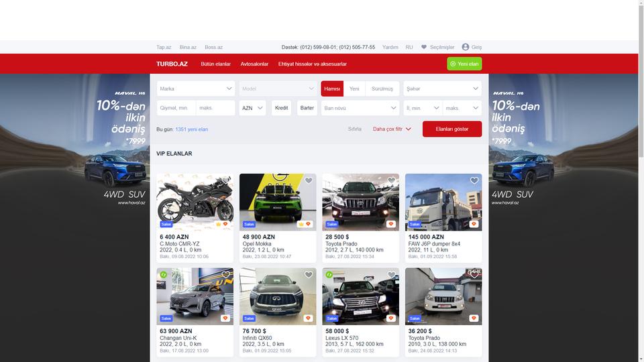Image resolution: width=644 pixels, height=362 pixels.
Task: Toggle the Barter filter
Action: (x=307, y=108)
